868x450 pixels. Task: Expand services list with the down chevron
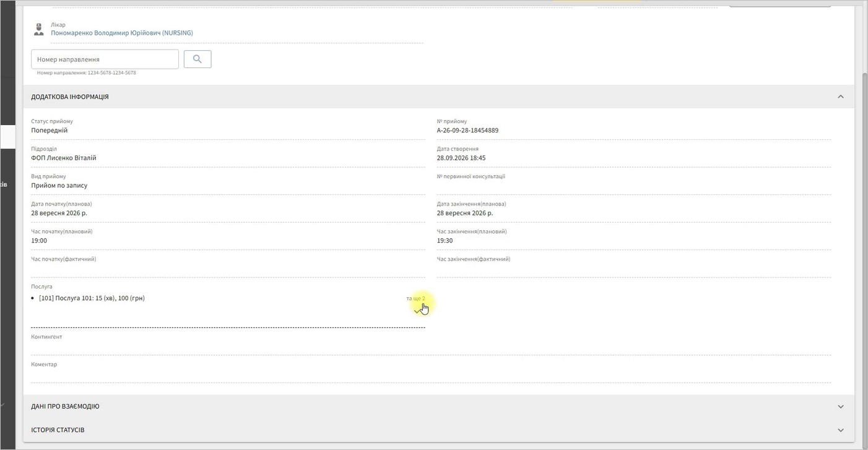coord(417,311)
